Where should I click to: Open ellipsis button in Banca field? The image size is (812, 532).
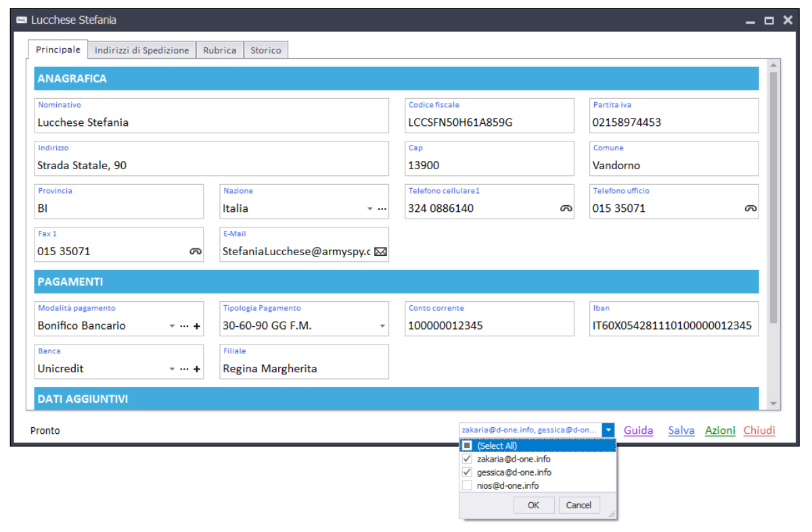click(x=184, y=370)
